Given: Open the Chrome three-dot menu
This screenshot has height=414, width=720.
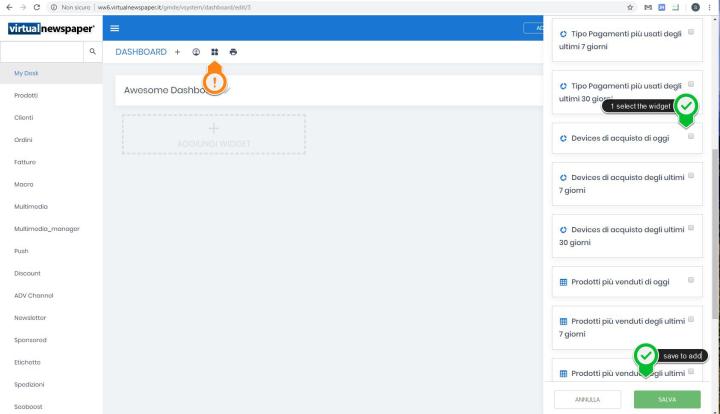Looking at the screenshot, I should tap(709, 7).
